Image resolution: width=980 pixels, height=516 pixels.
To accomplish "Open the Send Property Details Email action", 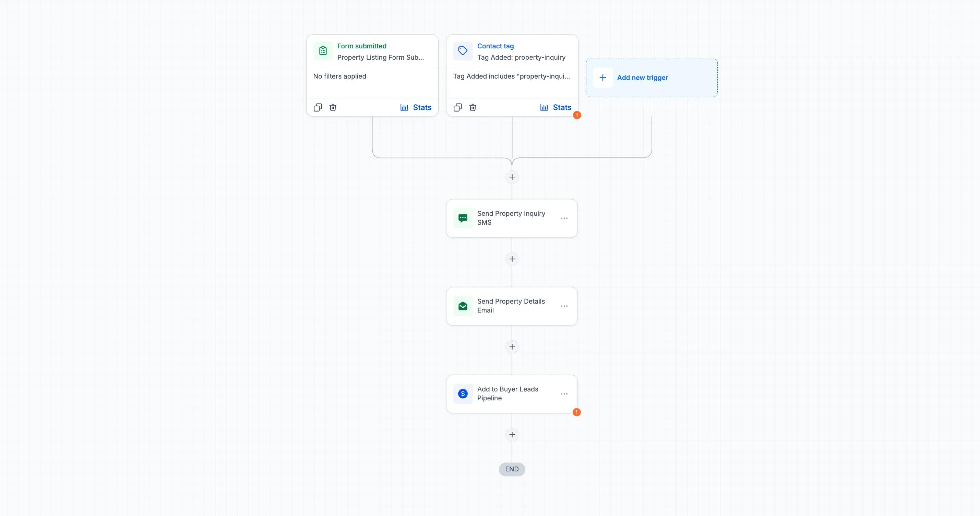I will pyautogui.click(x=512, y=306).
